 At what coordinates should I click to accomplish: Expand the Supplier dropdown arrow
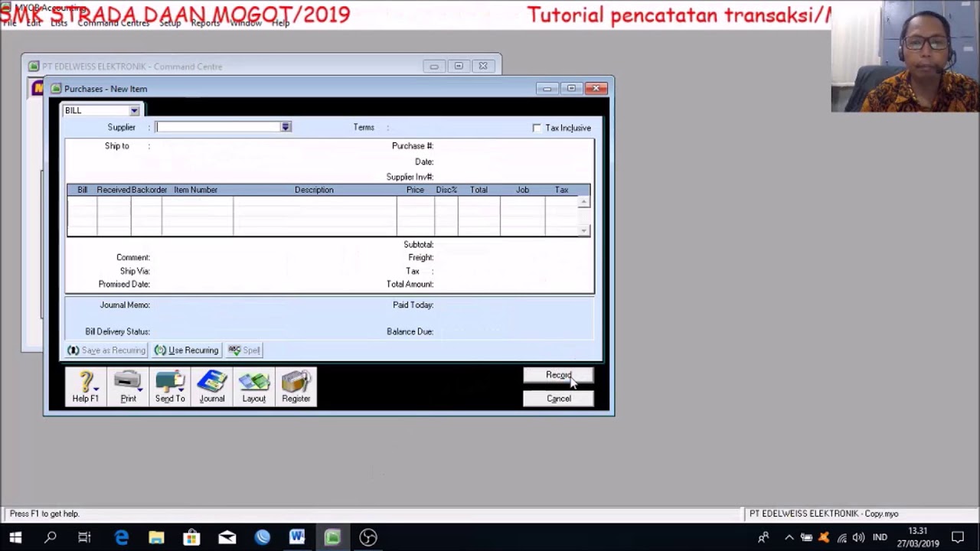click(286, 127)
